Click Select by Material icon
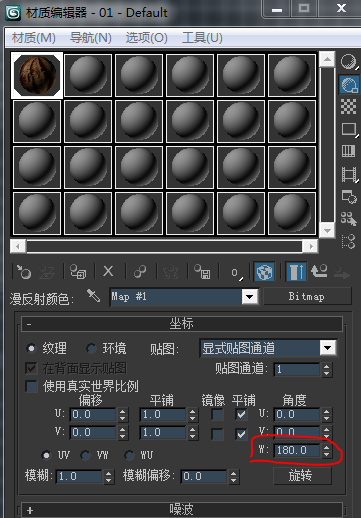This screenshot has height=518, width=361. [x=349, y=219]
